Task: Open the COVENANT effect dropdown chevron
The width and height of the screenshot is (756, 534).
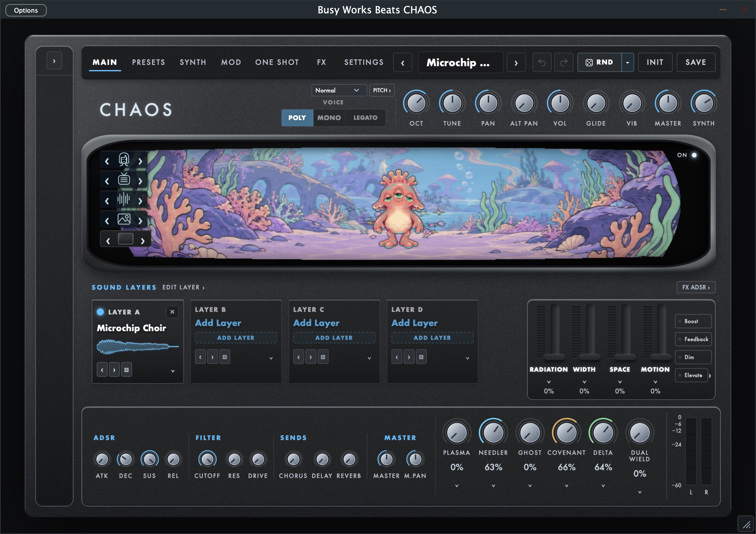Action: tap(567, 486)
